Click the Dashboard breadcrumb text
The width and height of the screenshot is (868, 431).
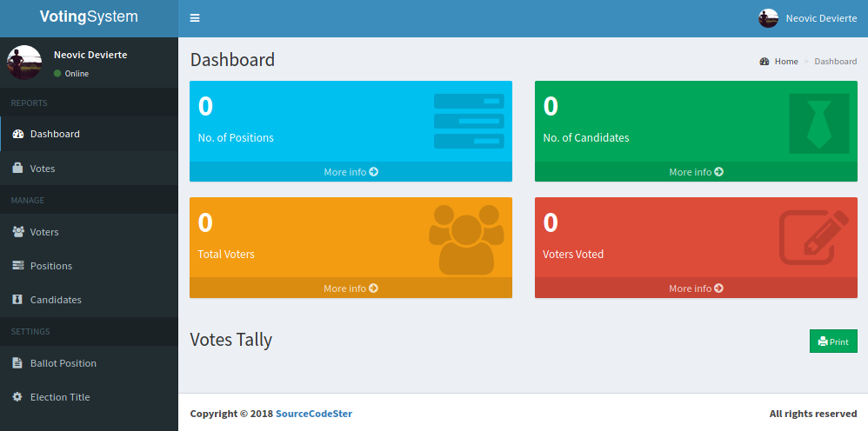835,62
